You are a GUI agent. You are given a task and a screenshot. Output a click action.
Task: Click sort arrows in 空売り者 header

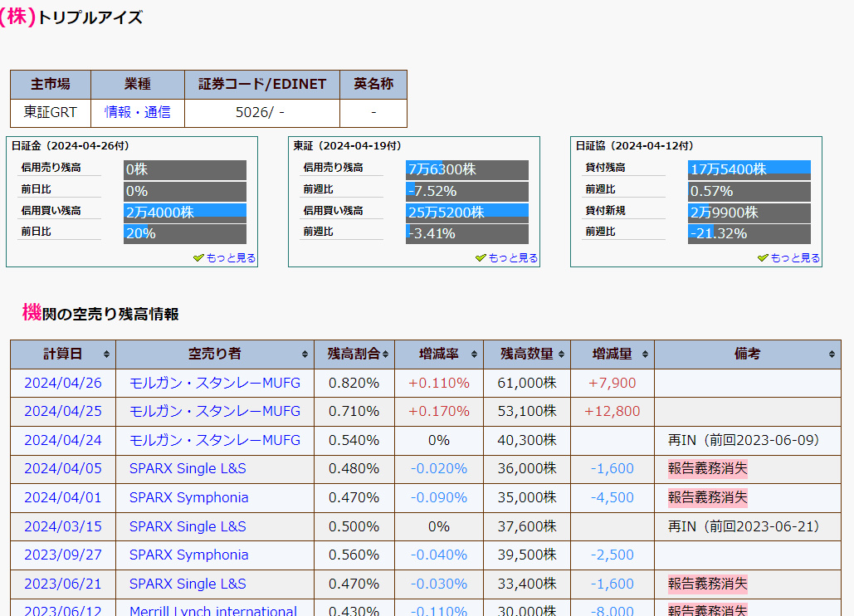[x=305, y=354]
